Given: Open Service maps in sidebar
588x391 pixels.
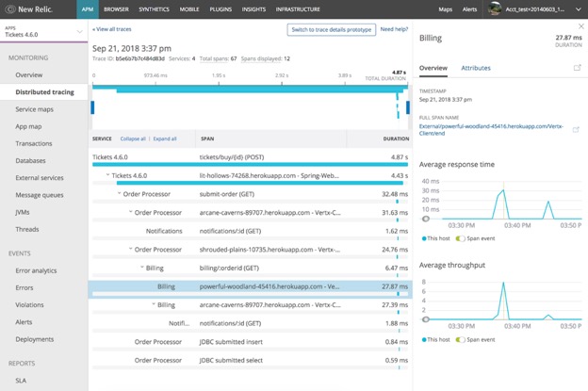Looking at the screenshot, I should click(x=35, y=109).
